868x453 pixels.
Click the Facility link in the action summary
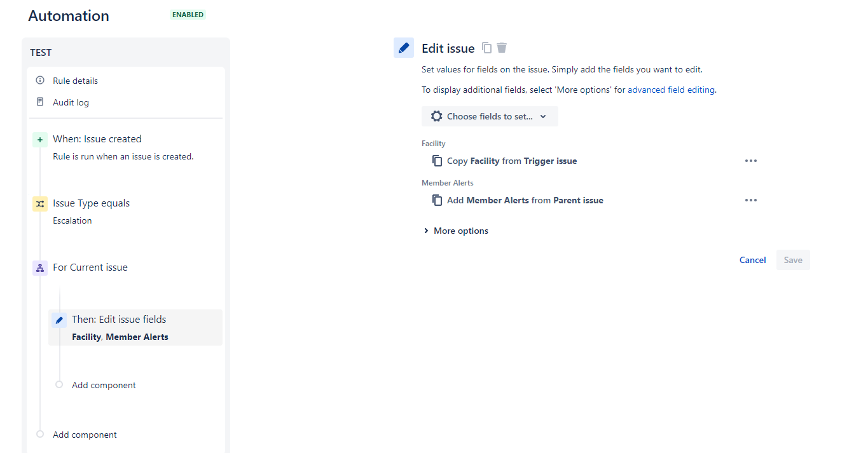[x=86, y=337]
